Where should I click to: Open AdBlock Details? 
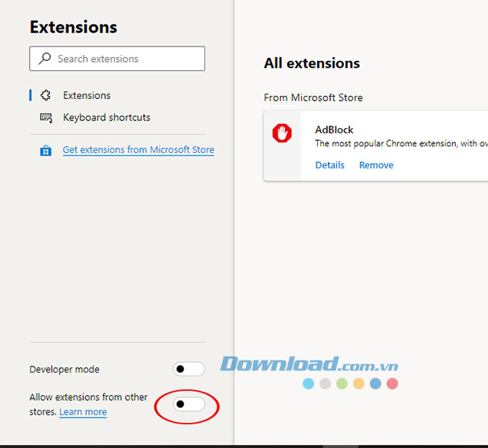point(330,165)
